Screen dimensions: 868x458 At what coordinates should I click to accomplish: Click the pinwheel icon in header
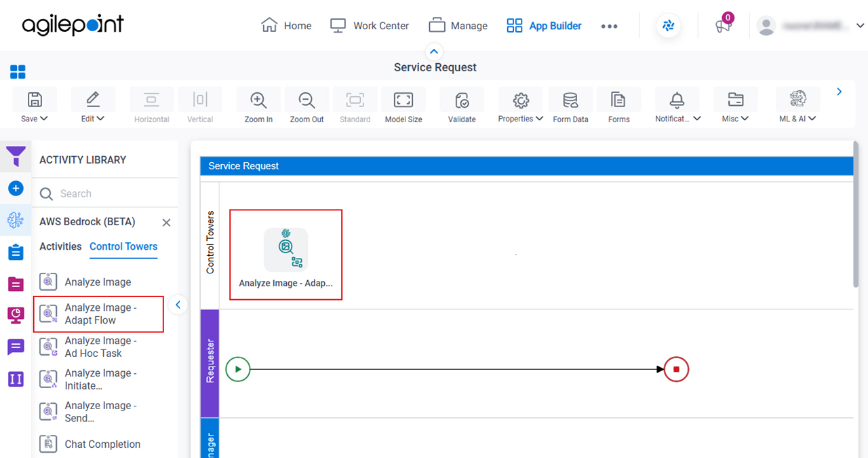click(x=669, y=26)
